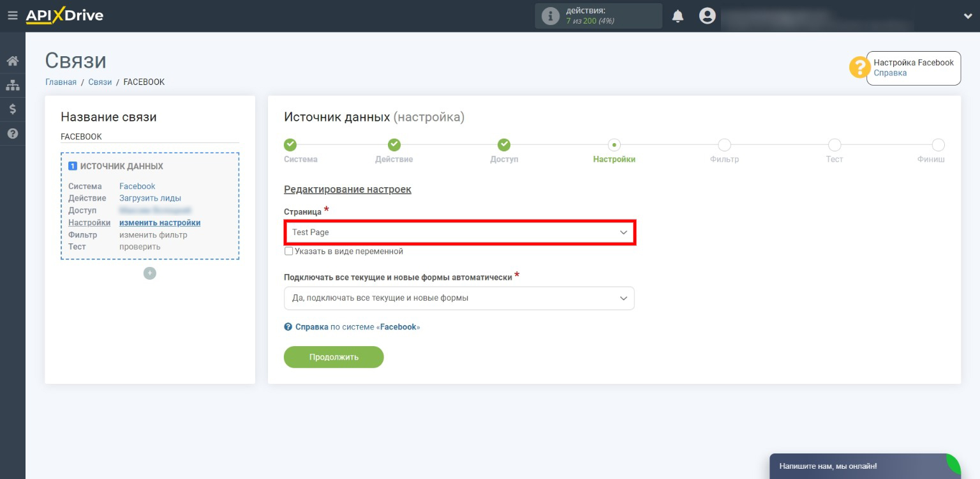Open the Напишите нам online chat widget

coord(865,466)
